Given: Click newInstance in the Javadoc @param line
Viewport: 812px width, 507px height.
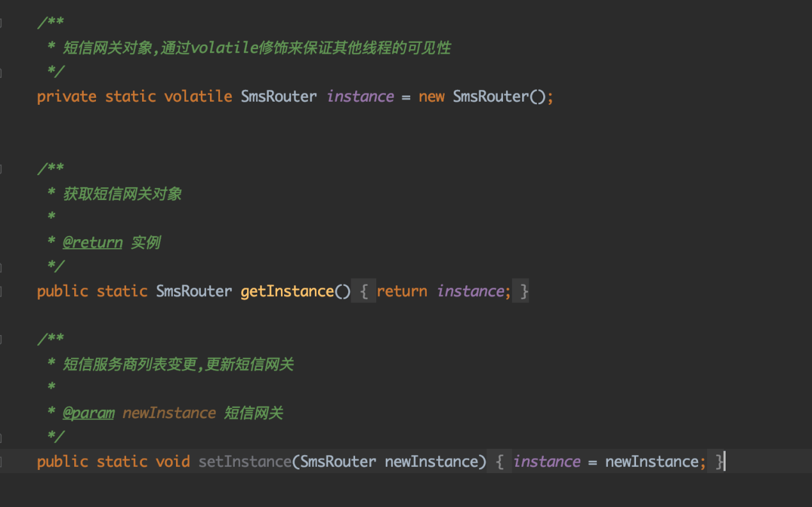Looking at the screenshot, I should pyautogui.click(x=169, y=413).
